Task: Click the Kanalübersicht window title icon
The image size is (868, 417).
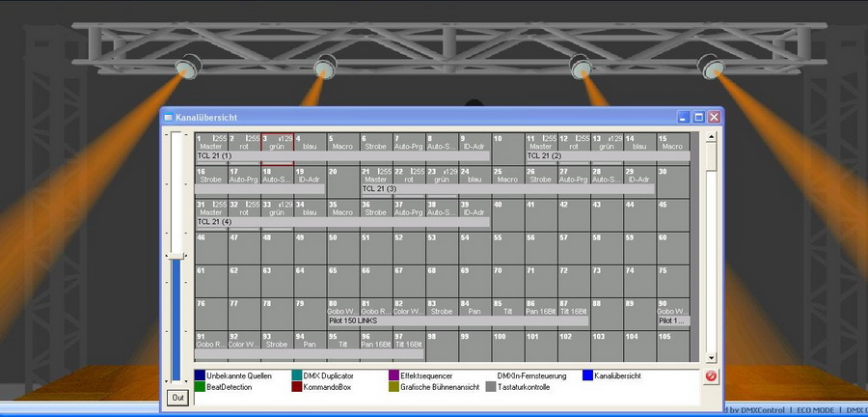Action: click(x=168, y=117)
